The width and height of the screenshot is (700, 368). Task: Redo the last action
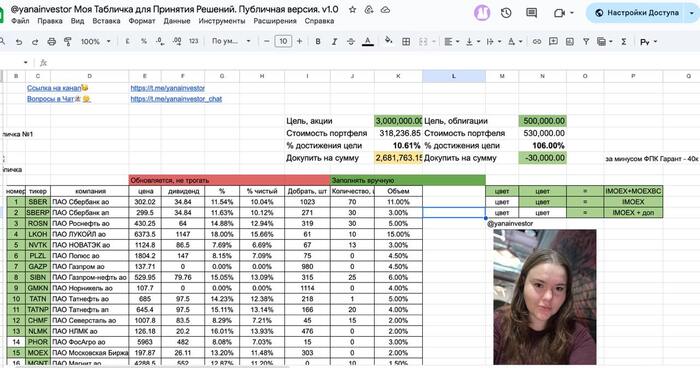[x=35, y=42]
